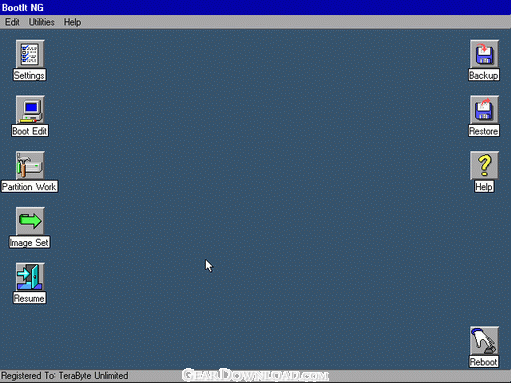
Task: Click the Image Set text label
Action: (29, 242)
